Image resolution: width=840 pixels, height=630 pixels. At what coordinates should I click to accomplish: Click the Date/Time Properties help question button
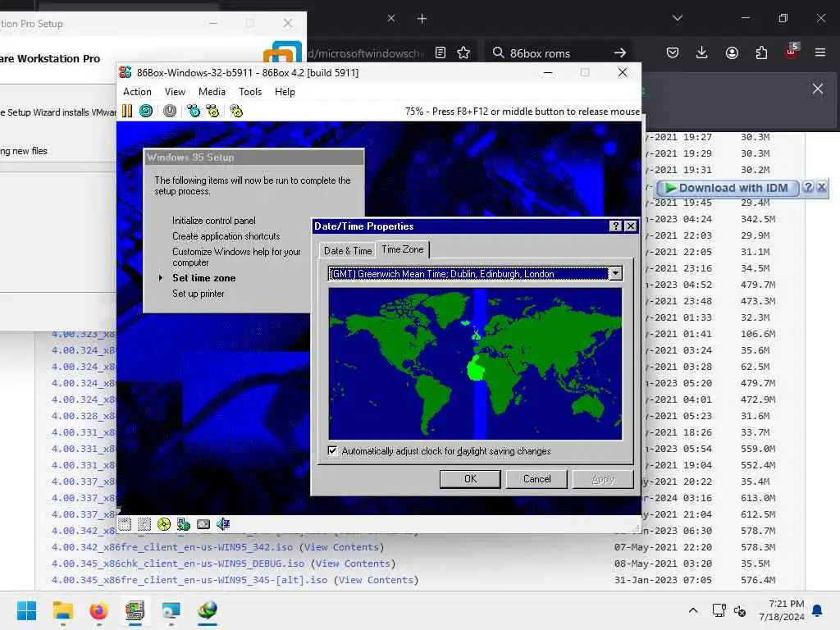tap(615, 226)
